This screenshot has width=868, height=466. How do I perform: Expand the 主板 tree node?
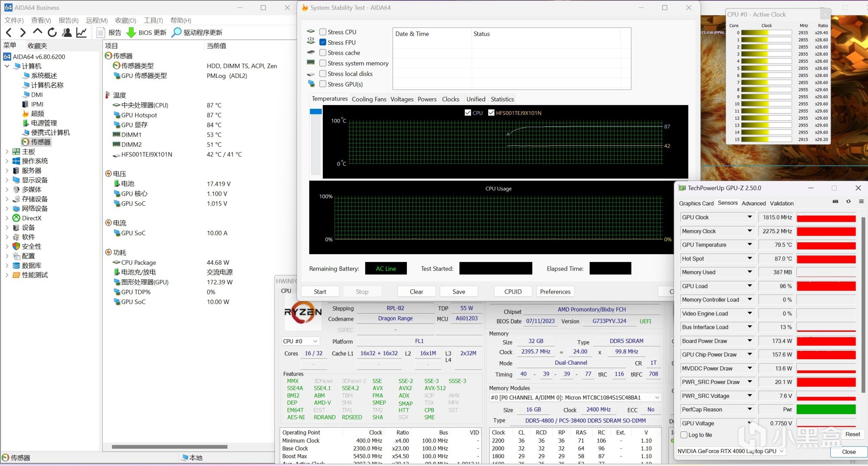coord(7,152)
